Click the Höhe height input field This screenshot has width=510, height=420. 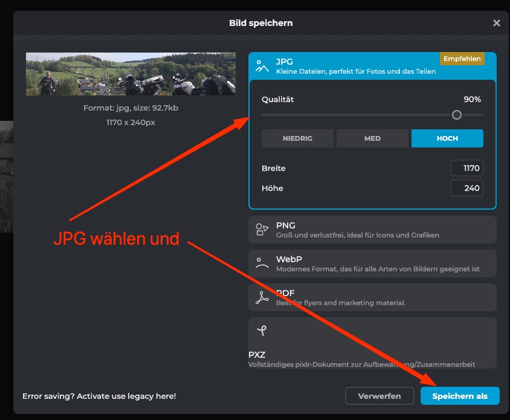(466, 188)
